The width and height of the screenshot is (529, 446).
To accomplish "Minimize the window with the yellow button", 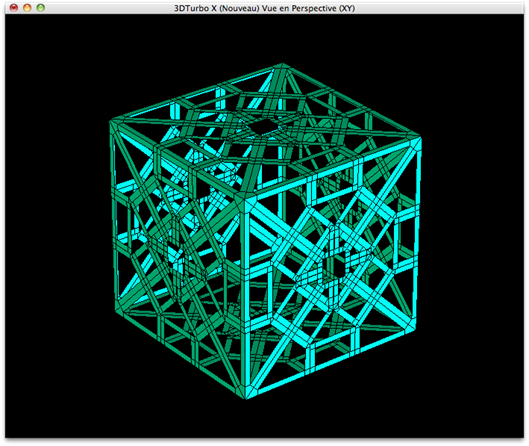I will (27, 8).
